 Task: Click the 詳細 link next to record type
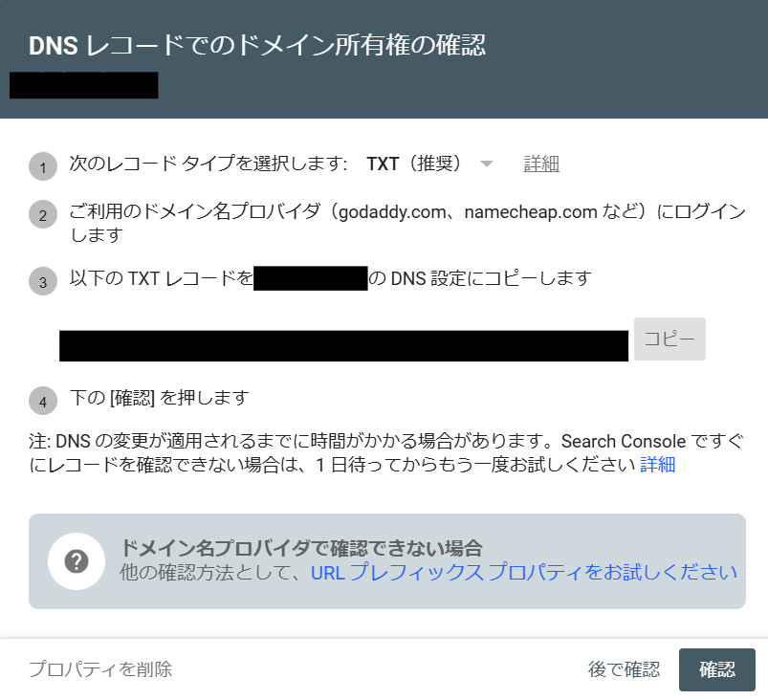[x=541, y=164]
